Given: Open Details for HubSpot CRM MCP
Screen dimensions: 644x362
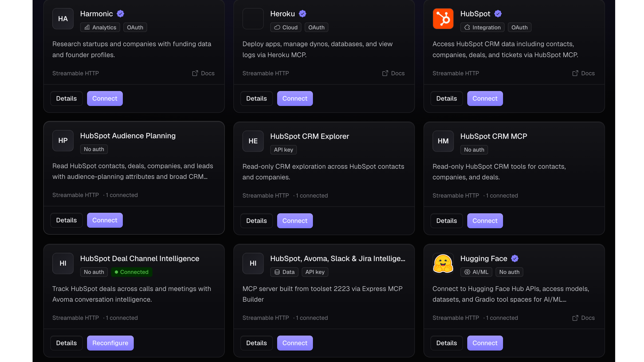Looking at the screenshot, I should point(447,221).
